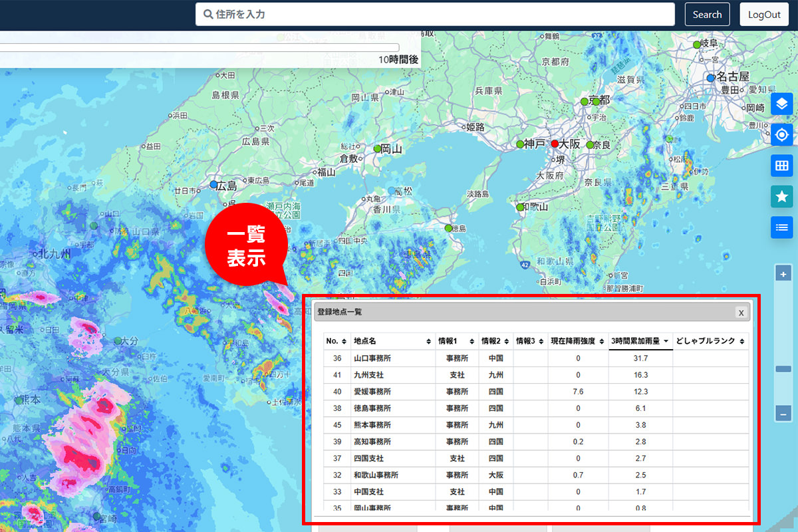Click the current location target icon
798x532 pixels.
(782, 135)
